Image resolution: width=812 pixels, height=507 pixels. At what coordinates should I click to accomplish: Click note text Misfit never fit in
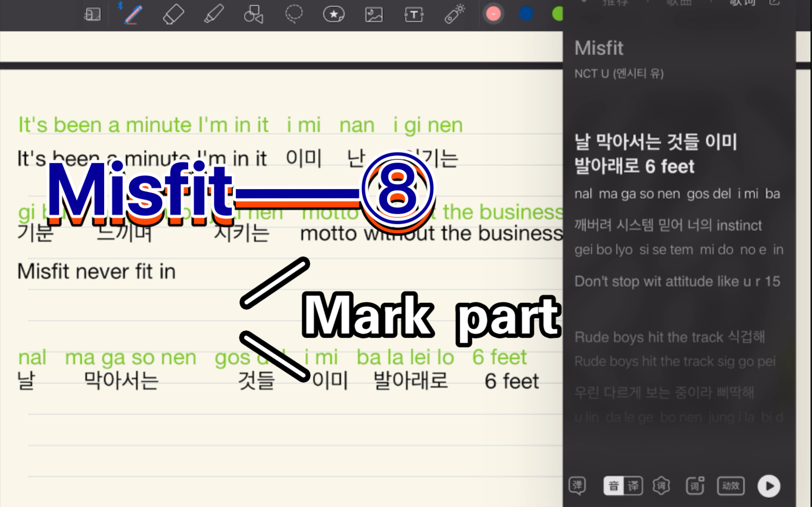click(x=97, y=272)
